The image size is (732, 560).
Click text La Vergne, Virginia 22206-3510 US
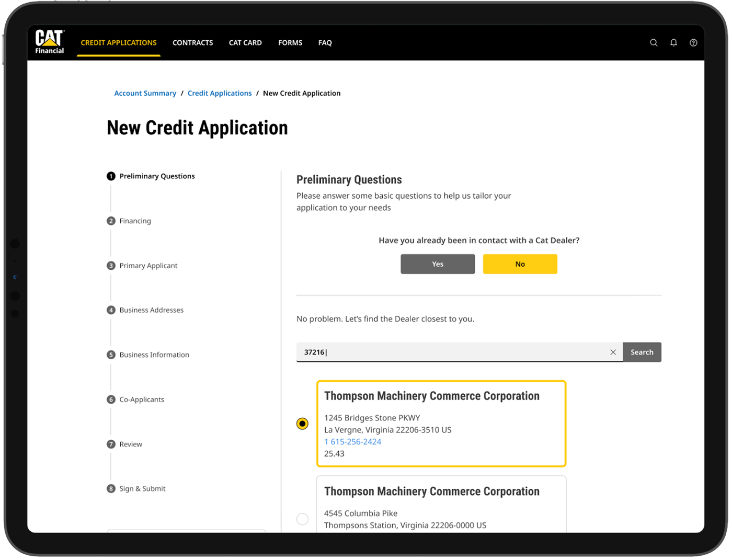[x=388, y=430]
